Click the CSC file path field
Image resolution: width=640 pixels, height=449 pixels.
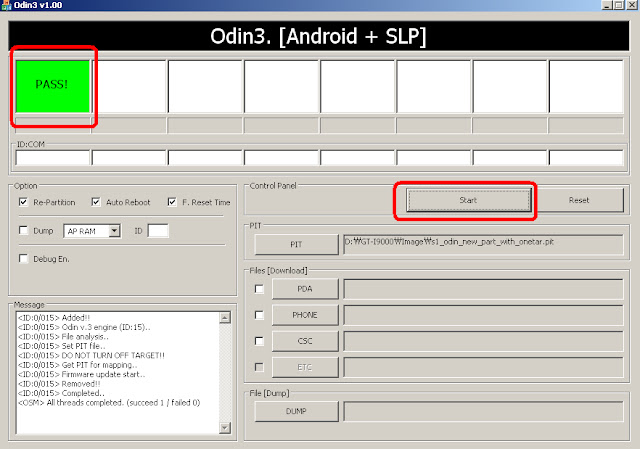(x=483, y=341)
